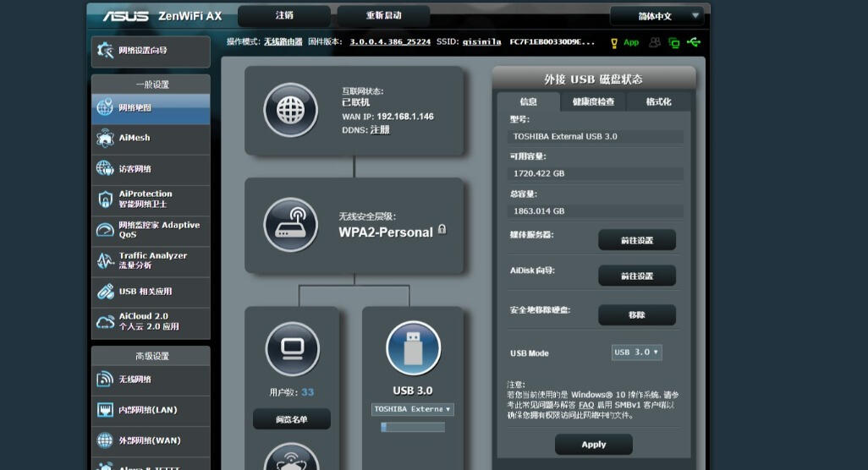Switch to the 信息 tab
The height and width of the screenshot is (470, 868).
coord(528,101)
